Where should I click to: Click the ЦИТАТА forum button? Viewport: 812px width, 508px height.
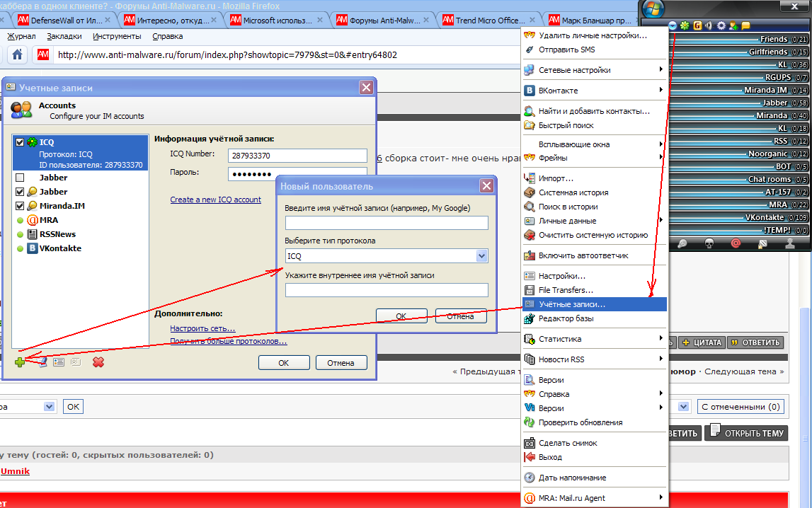701,342
